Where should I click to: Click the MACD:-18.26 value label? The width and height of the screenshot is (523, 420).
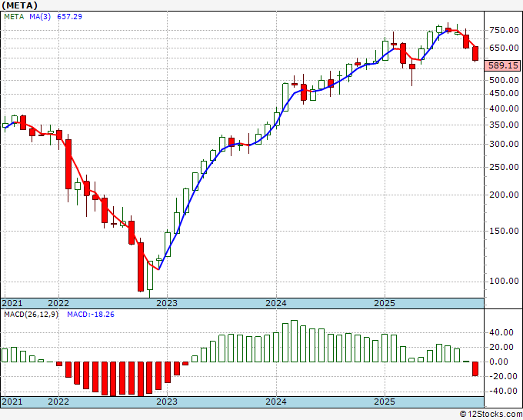click(91, 315)
